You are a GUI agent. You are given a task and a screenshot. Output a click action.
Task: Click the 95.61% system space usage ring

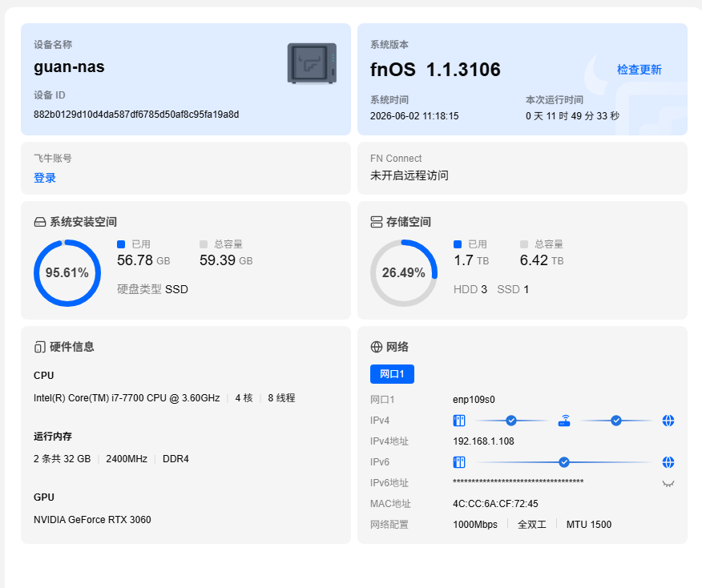pyautogui.click(x=67, y=273)
